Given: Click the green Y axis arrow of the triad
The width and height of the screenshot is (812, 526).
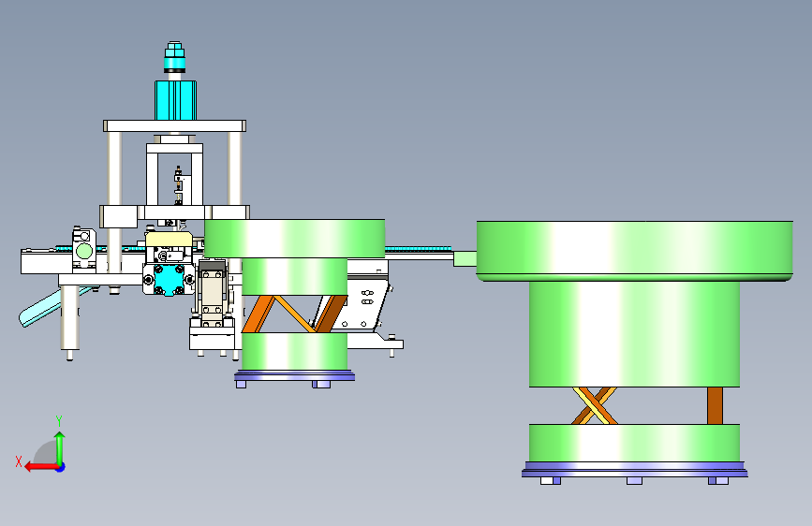Looking at the screenshot, I should (x=60, y=447).
